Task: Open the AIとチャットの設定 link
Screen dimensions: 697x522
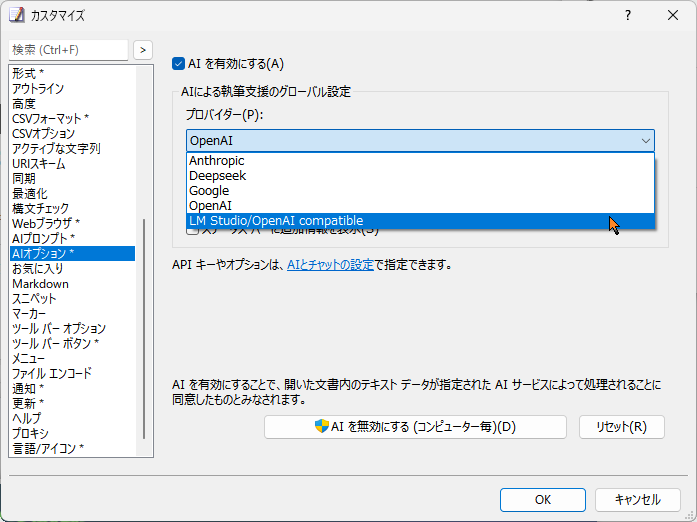Action: (x=330, y=265)
